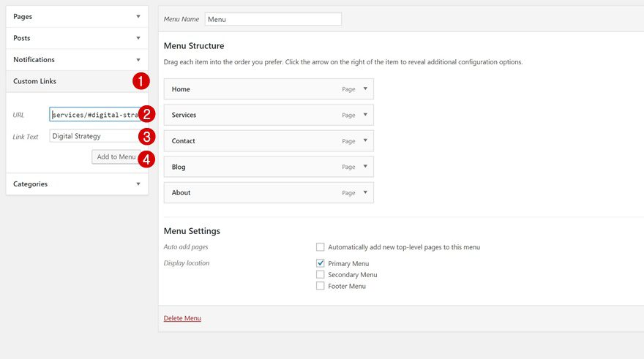Uncheck the Primary Menu location
The image size is (644, 359).
coord(320,263)
